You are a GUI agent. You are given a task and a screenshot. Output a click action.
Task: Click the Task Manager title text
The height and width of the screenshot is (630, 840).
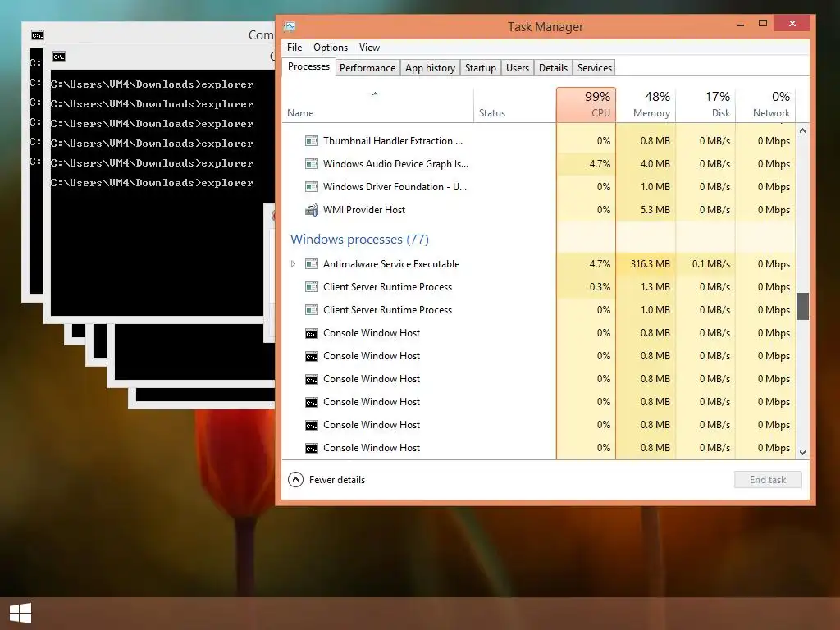coord(546,27)
